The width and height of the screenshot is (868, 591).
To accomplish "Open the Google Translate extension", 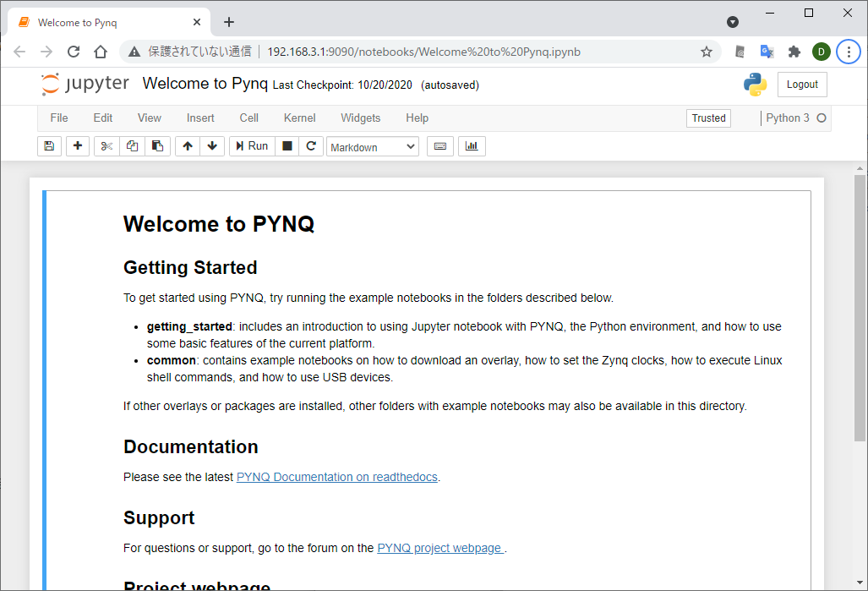I will click(x=767, y=52).
